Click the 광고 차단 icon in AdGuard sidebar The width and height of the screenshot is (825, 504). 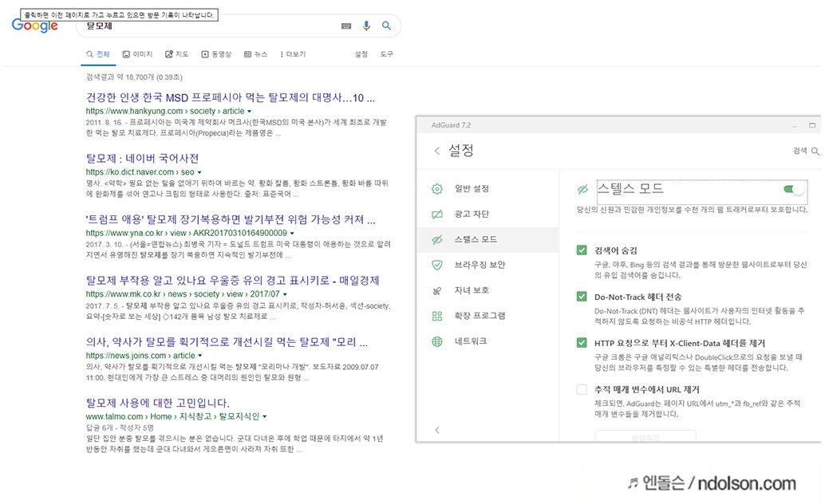tap(437, 215)
